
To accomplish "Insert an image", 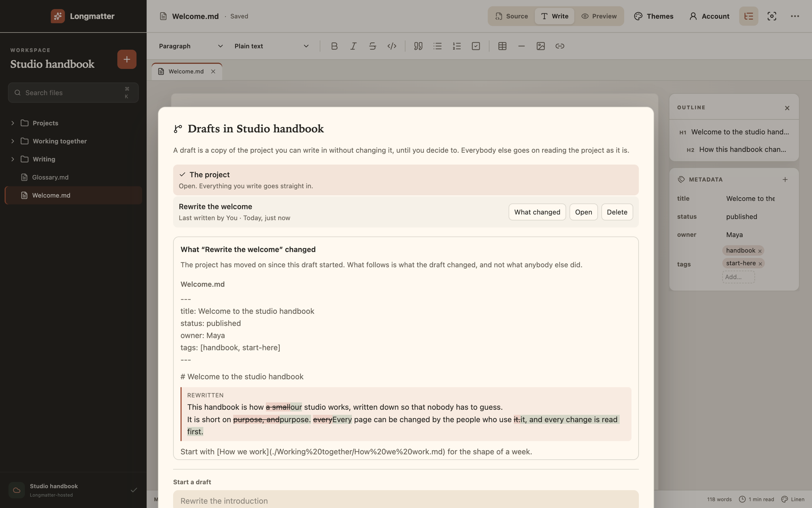I will pyautogui.click(x=540, y=46).
